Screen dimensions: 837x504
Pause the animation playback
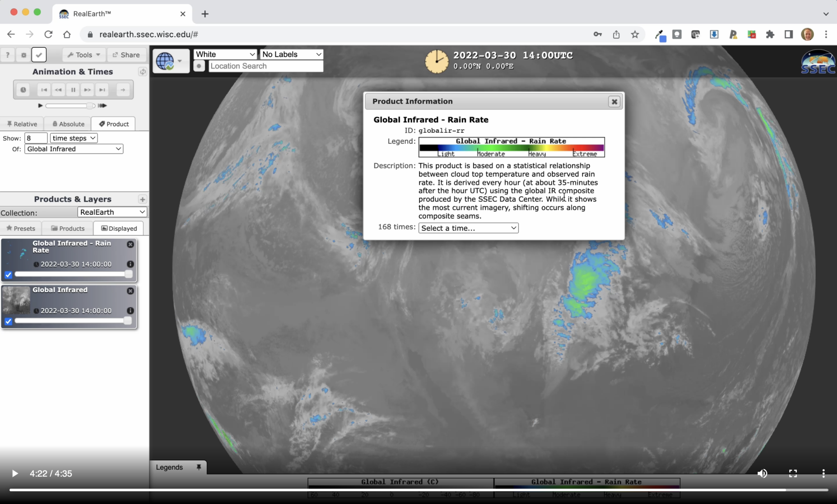(x=73, y=90)
